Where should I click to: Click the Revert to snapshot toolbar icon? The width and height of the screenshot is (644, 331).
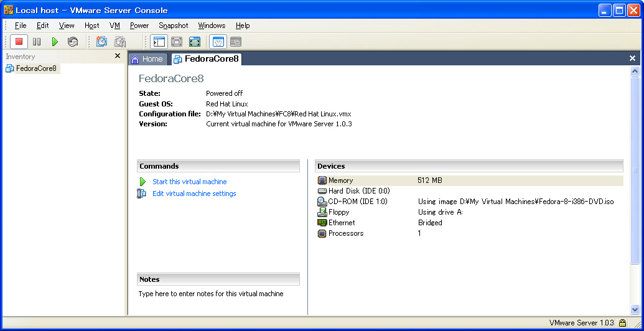pyautogui.click(x=120, y=42)
